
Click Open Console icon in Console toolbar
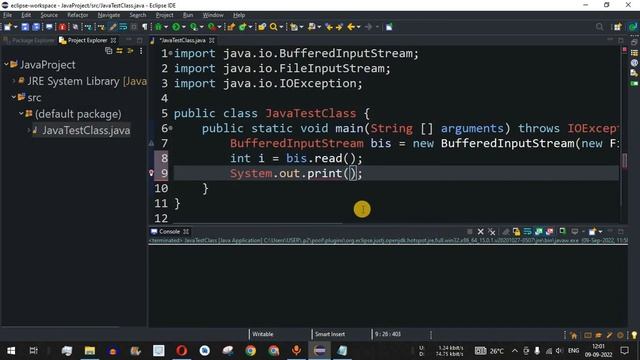(x=593, y=231)
